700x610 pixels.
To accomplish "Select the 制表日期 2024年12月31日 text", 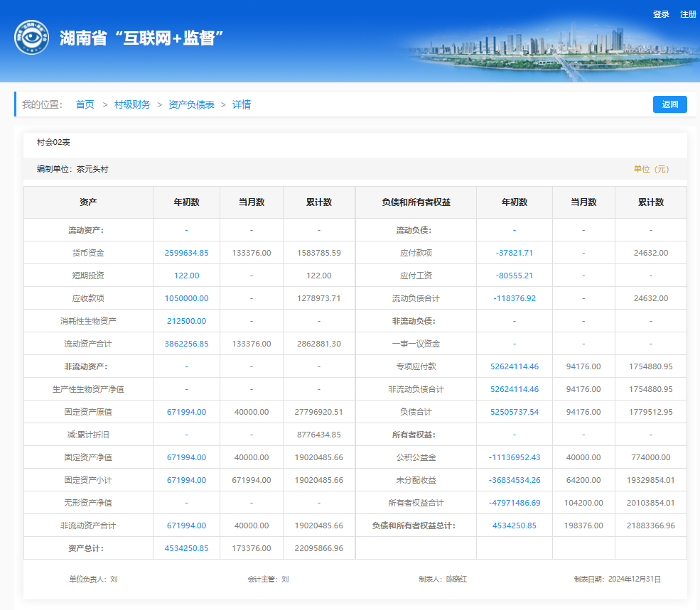I will pyautogui.click(x=617, y=579).
